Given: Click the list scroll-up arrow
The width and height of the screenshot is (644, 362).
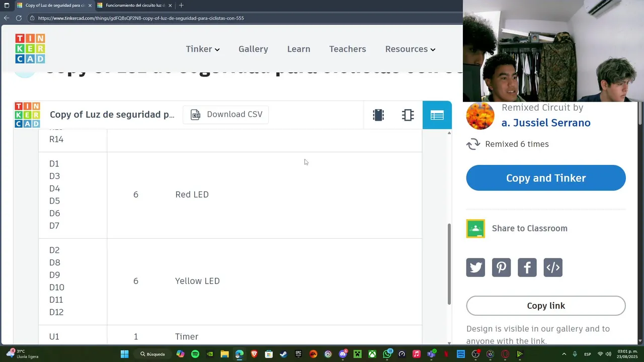Looking at the screenshot, I should pyautogui.click(x=449, y=133).
